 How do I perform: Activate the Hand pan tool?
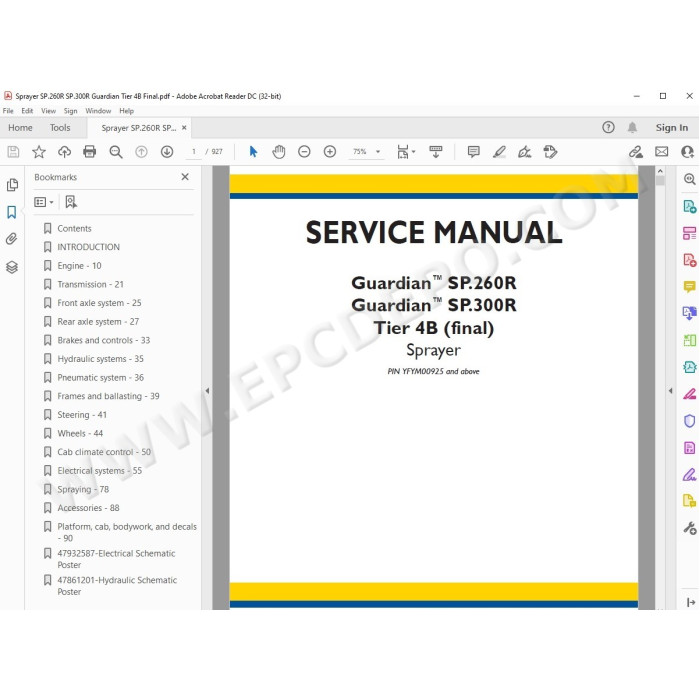tap(279, 152)
